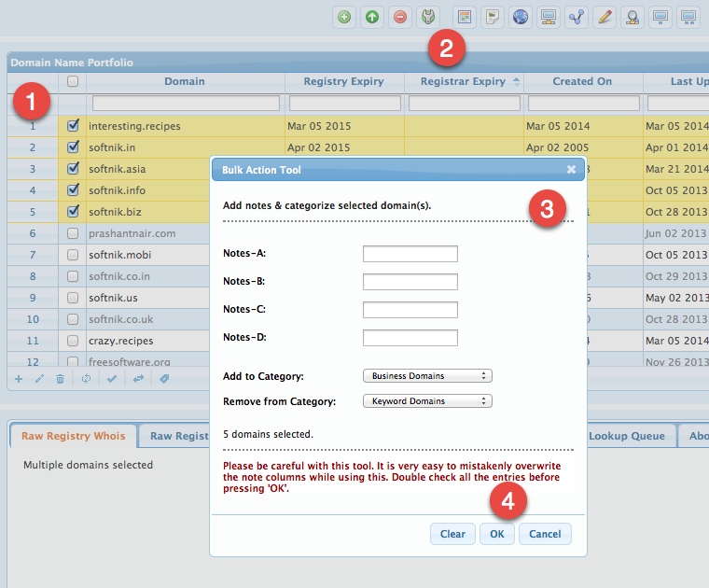Sort by Registry Expiry column header

[x=343, y=81]
